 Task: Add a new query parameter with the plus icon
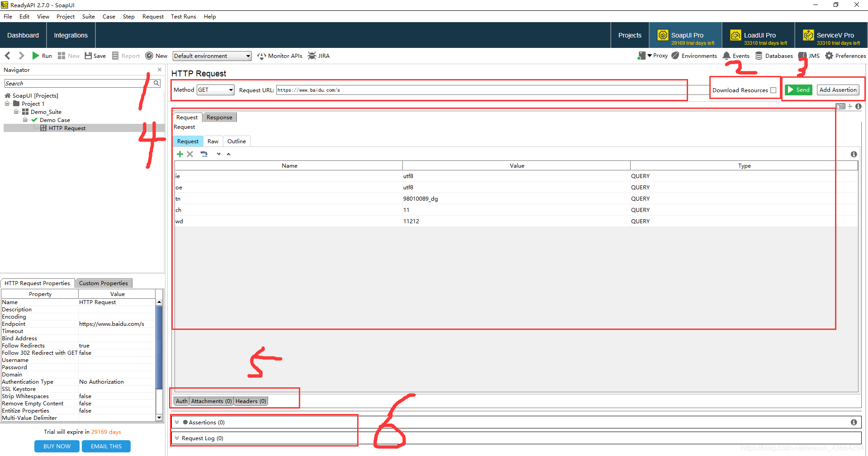[x=179, y=154]
